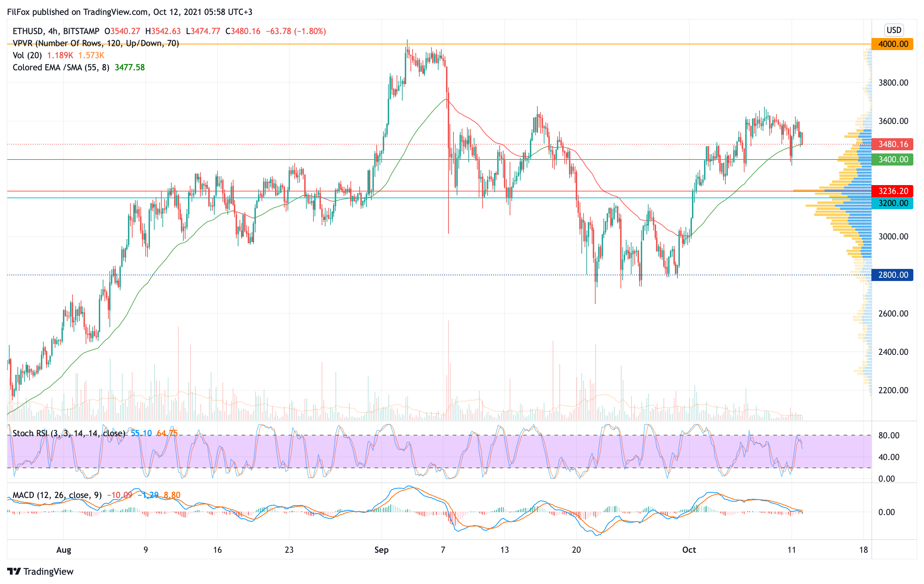924x584 pixels.
Task: Select the VPVR indicator legend
Action: (x=96, y=43)
